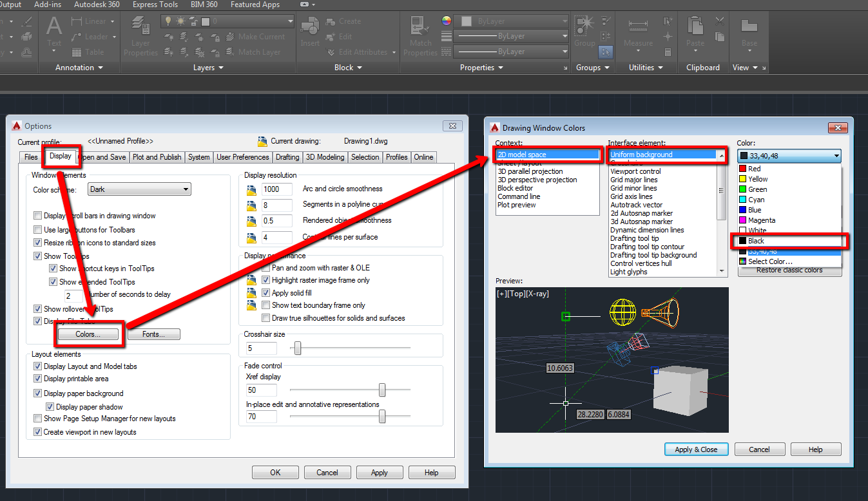
Task: Expand the Annotation ribbon panel
Action: (x=79, y=68)
